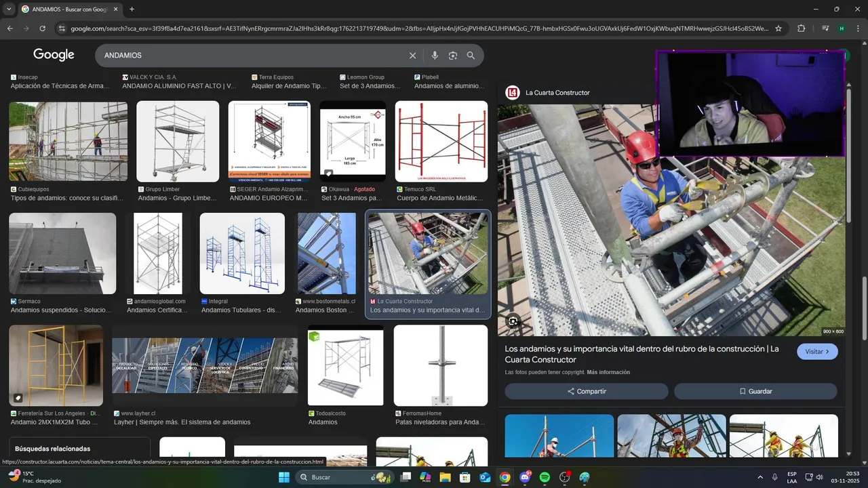The image size is (868, 488).
Task: Click La Cuarta Constructor logo in preview panel
Action: (513, 93)
